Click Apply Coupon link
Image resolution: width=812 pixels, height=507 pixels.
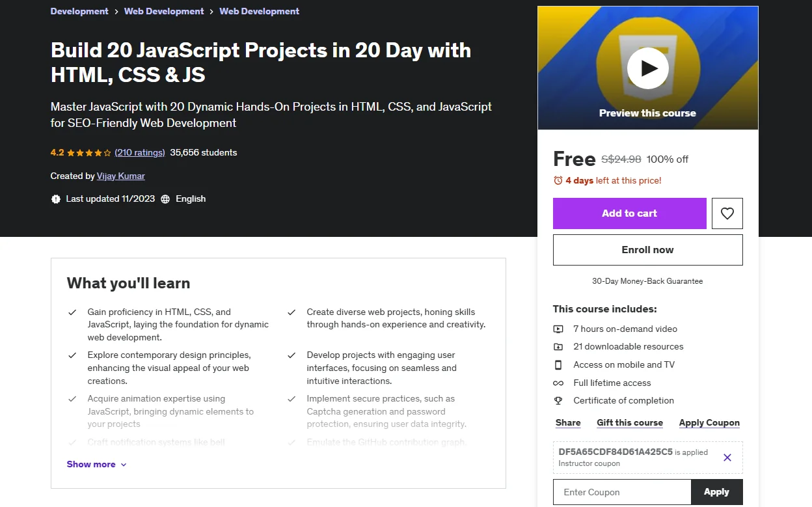pyautogui.click(x=709, y=422)
